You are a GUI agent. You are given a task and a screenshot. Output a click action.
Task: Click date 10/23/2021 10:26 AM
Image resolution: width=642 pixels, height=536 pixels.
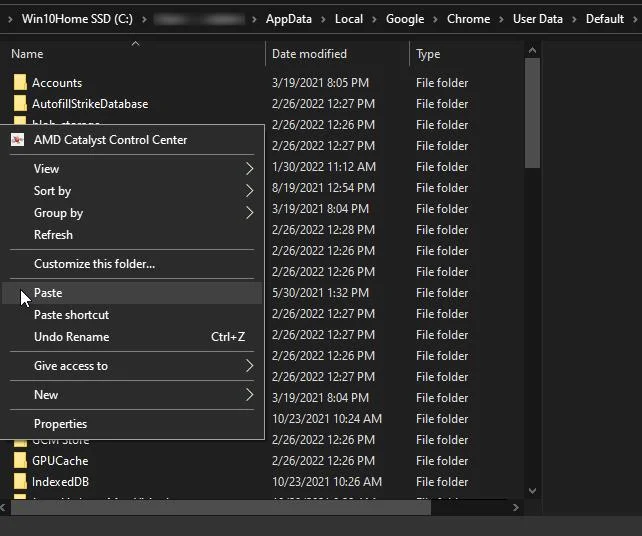327,482
